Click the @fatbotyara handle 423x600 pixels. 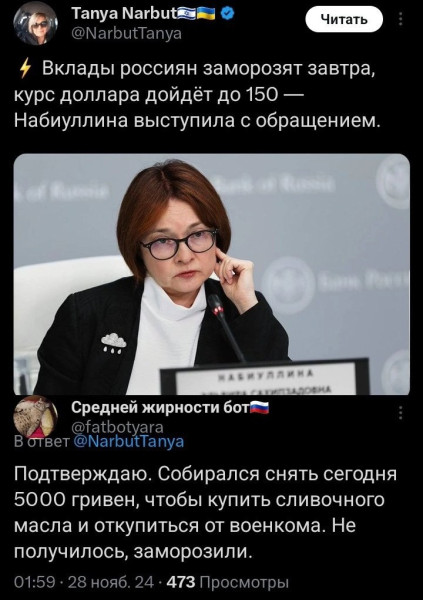coord(118,426)
